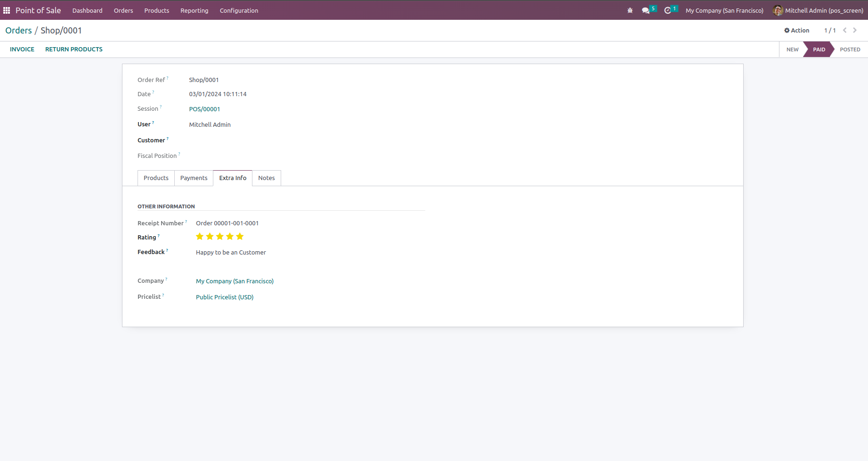Image resolution: width=868 pixels, height=461 pixels.
Task: Click record pager 1 / 1
Action: pos(830,30)
